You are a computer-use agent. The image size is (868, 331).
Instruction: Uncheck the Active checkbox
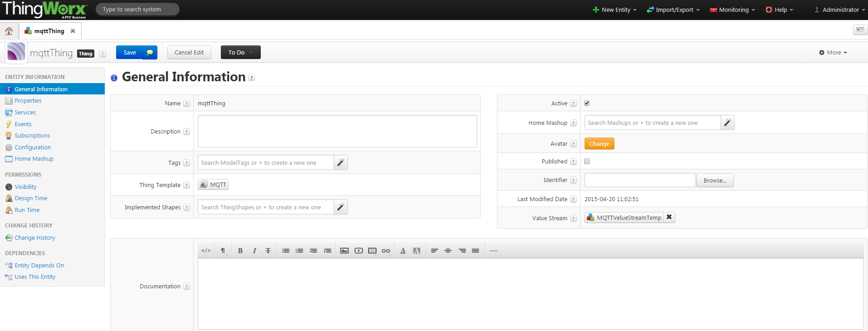point(587,103)
